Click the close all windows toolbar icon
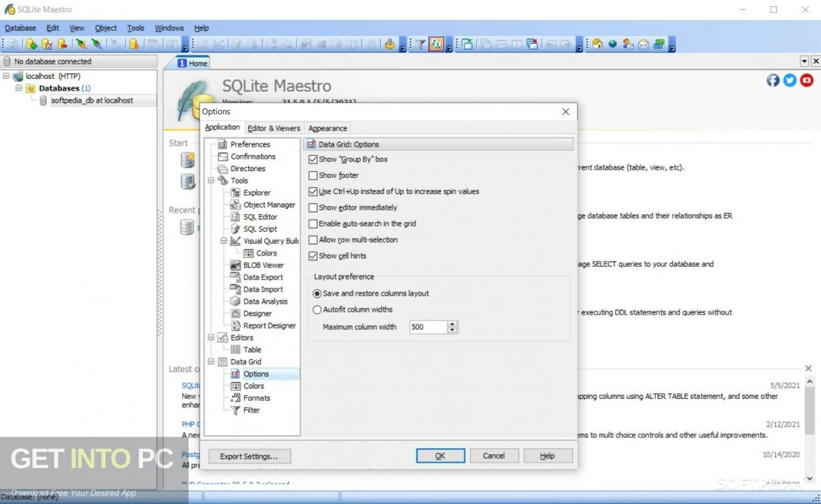Image resolution: width=821 pixels, height=504 pixels. point(532,44)
